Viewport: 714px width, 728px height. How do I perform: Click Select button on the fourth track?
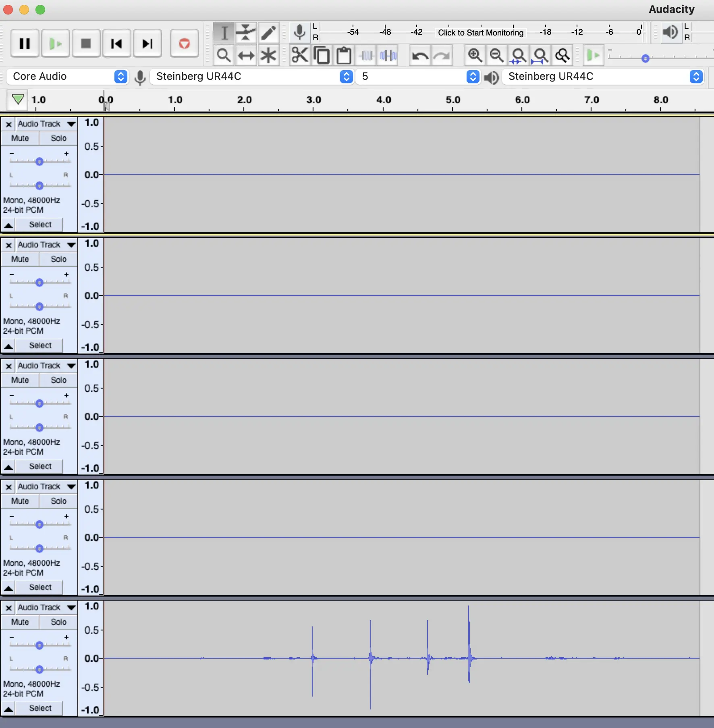pos(40,587)
